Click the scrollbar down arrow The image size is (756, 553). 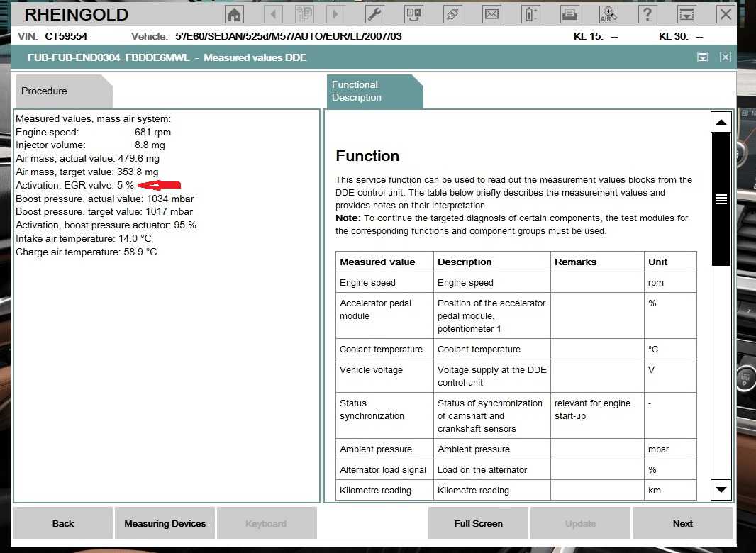[721, 489]
